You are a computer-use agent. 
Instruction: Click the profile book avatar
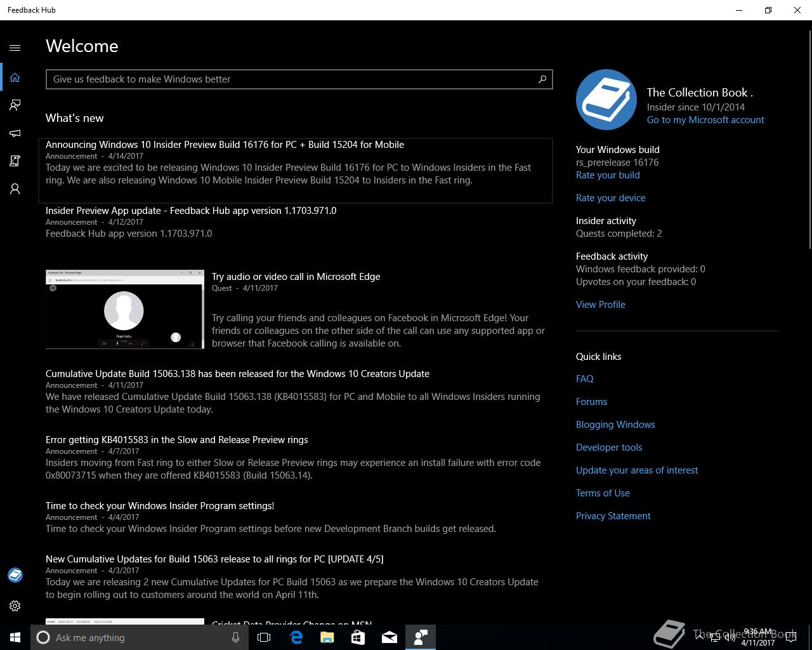606,100
